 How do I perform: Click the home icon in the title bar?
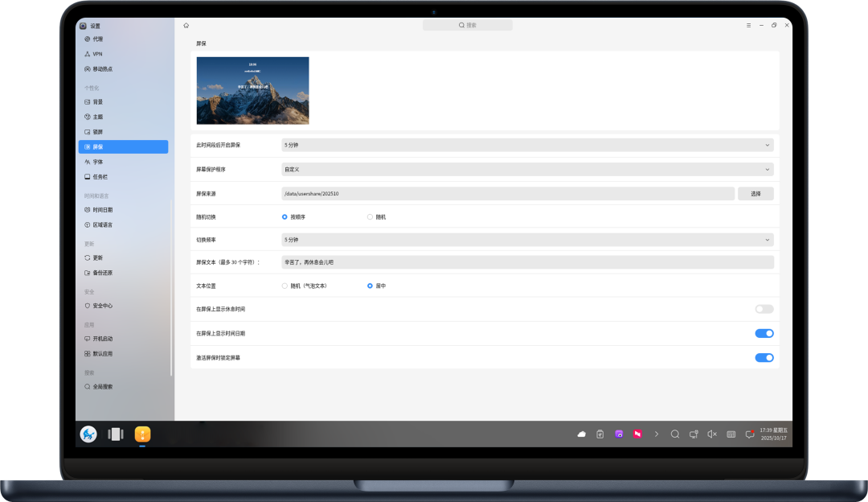186,26
